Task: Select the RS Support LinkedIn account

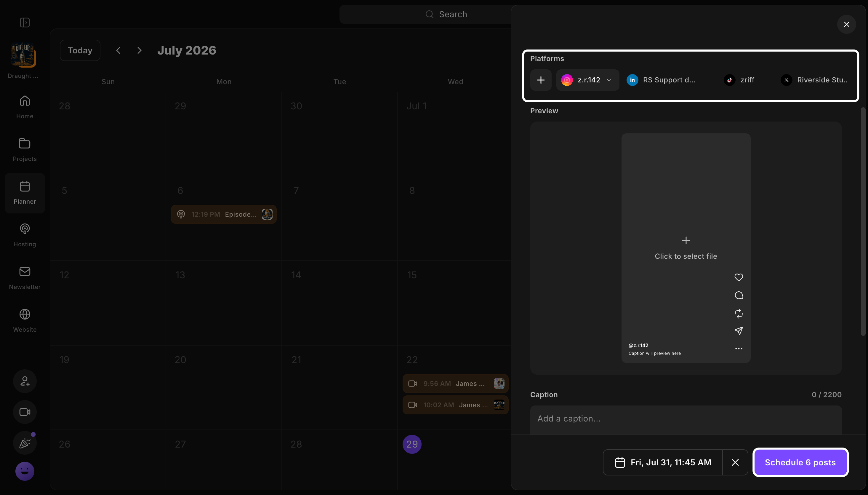Action: click(661, 80)
